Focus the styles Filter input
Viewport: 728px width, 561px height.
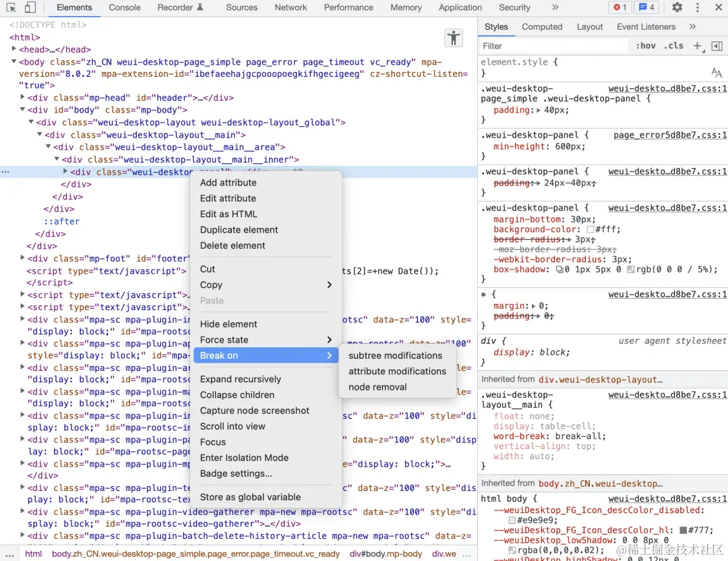pos(555,46)
